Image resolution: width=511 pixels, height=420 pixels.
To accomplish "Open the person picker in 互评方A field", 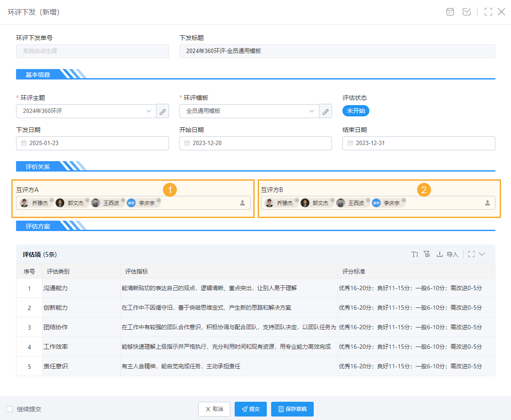I will [242, 202].
